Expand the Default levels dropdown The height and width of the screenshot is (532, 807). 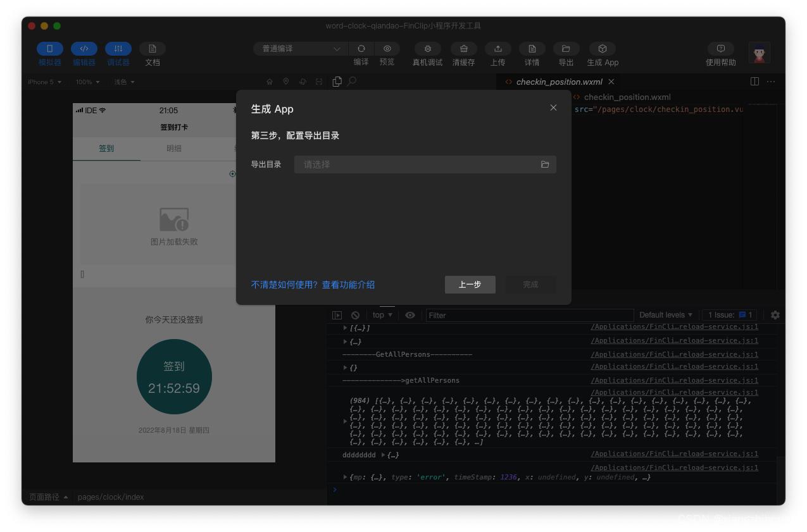(665, 315)
